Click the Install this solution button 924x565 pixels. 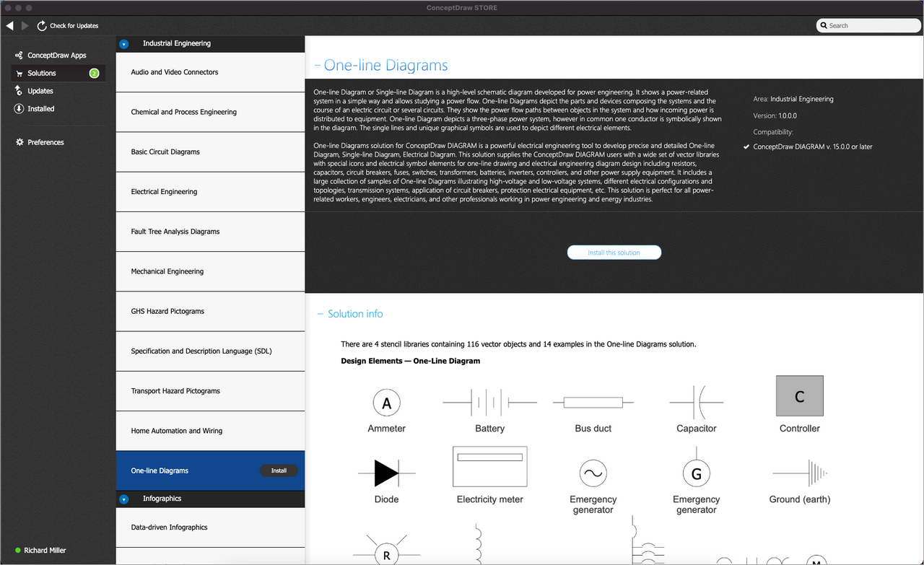[614, 253]
